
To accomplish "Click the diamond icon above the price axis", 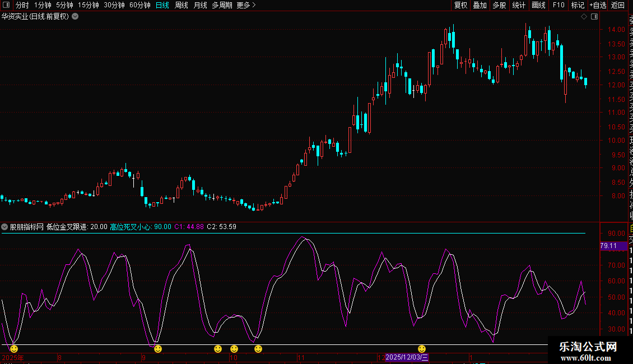I will (584, 17).
